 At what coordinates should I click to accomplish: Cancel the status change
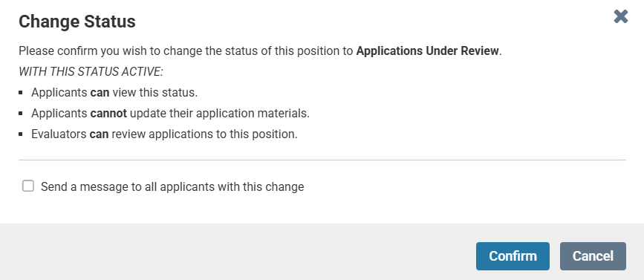point(593,256)
